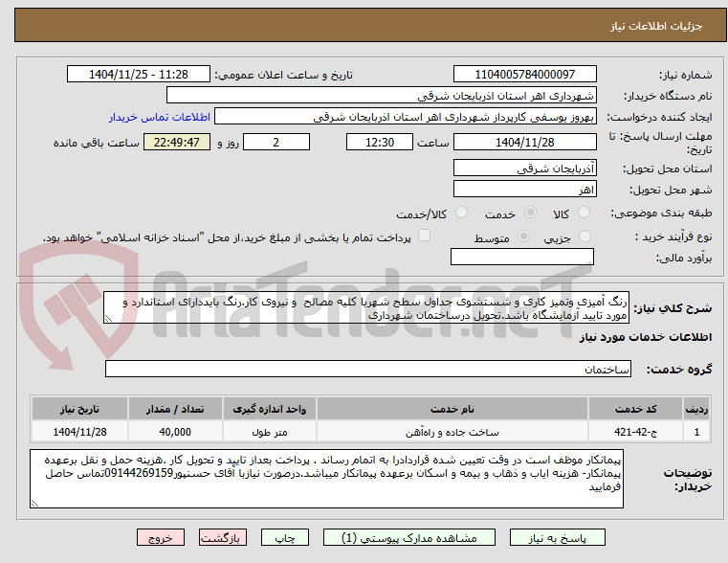Click table date cell 1404/11/28
The image size is (728, 563).
[79, 432]
